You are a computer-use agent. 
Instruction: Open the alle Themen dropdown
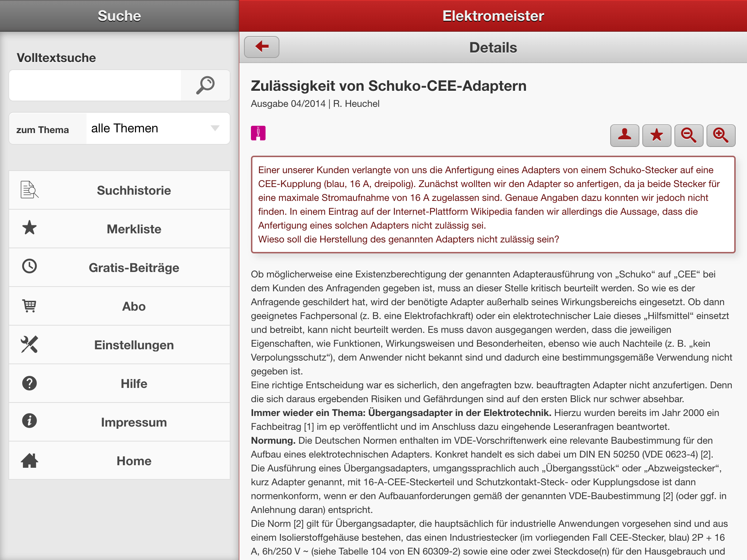coord(158,128)
